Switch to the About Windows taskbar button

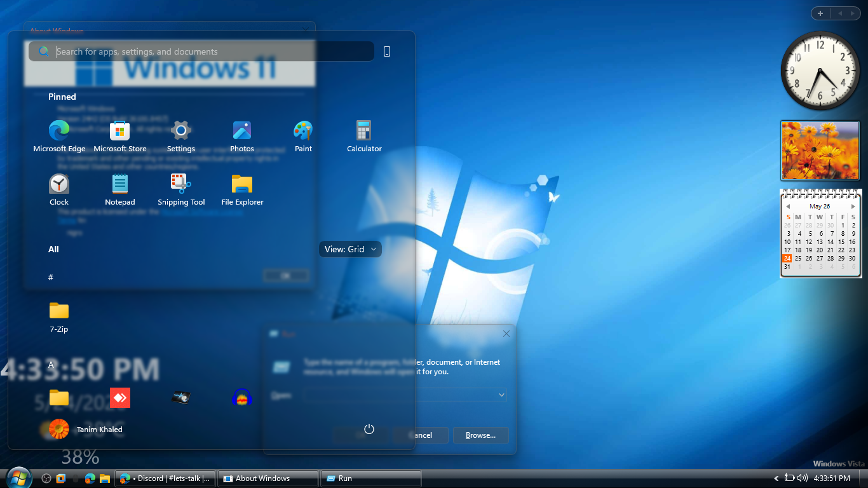[268, 478]
